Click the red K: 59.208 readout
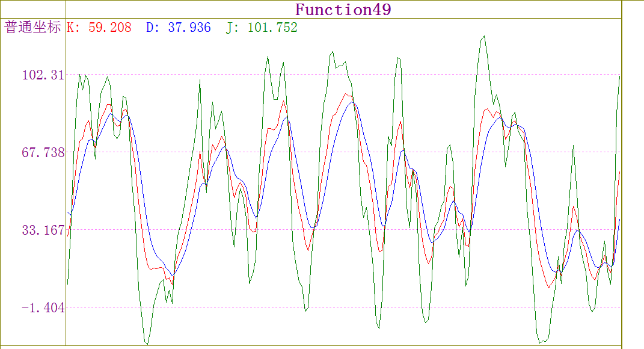The height and width of the screenshot is (349, 644). point(99,28)
